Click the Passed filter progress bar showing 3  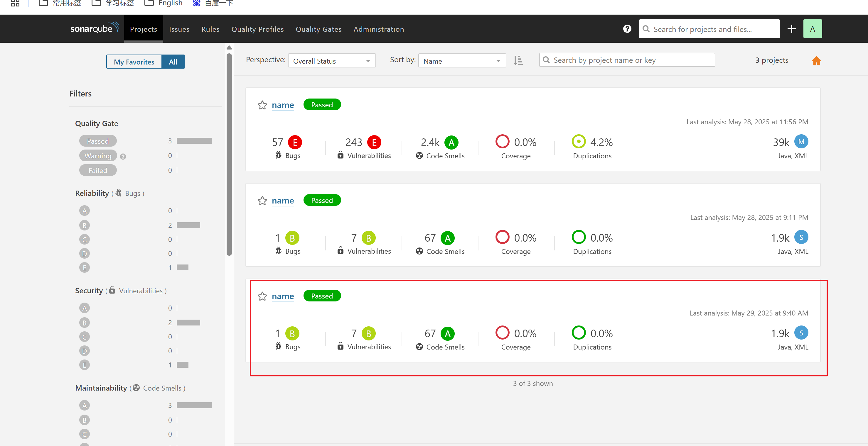[x=194, y=141]
